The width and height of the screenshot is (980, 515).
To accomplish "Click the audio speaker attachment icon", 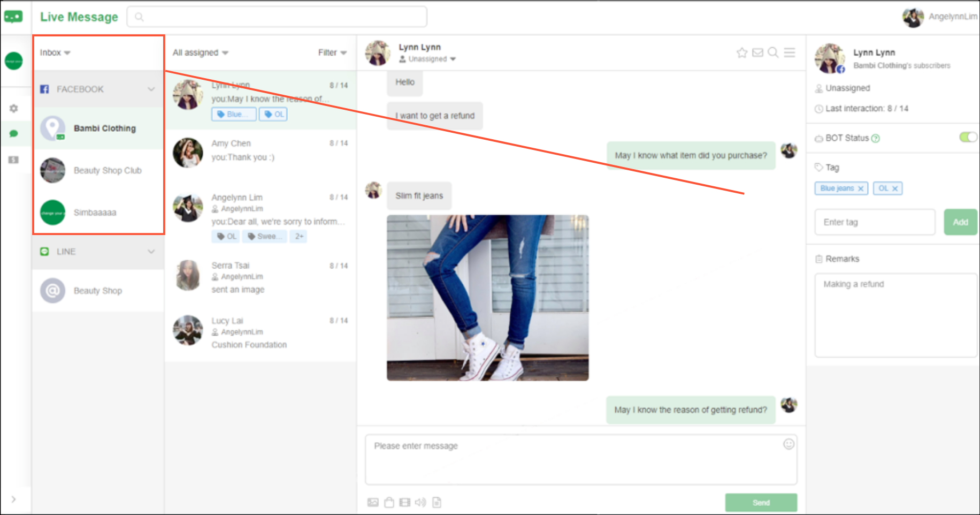I will (420, 502).
